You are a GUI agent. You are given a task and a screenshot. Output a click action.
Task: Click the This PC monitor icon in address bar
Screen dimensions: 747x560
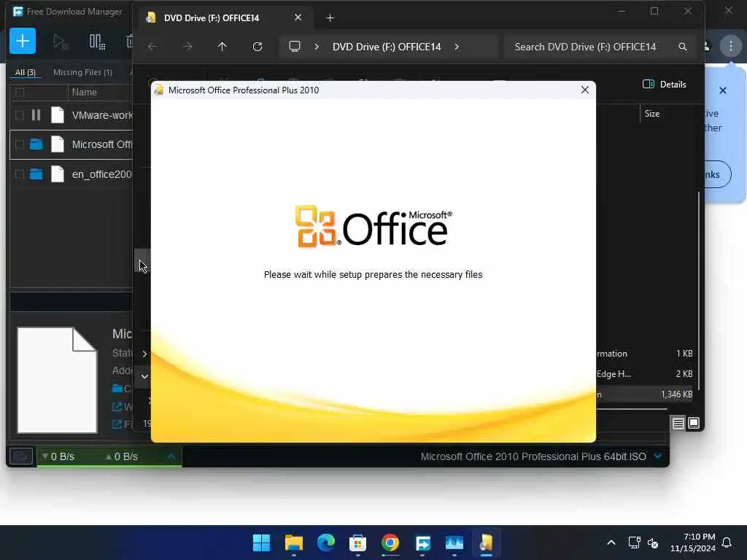[295, 47]
